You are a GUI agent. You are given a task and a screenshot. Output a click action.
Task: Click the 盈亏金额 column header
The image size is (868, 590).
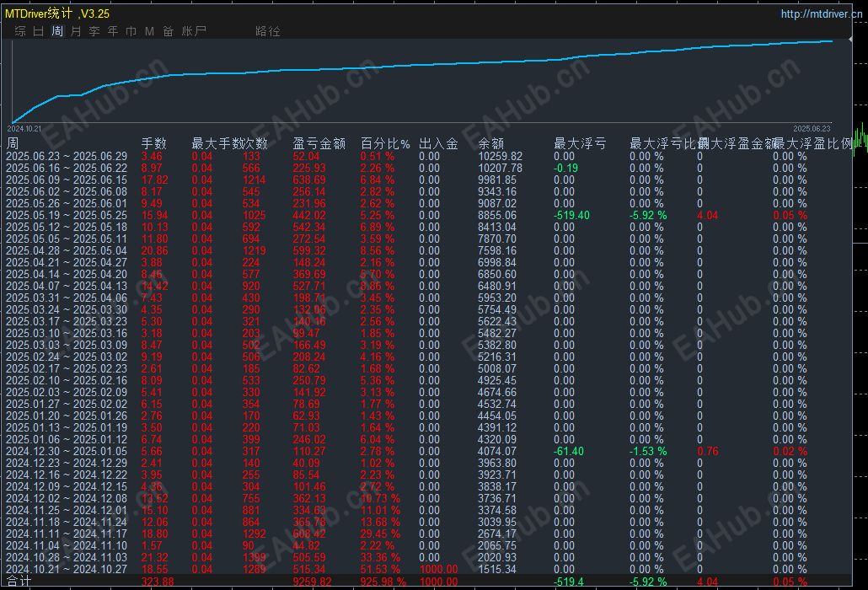(319, 144)
